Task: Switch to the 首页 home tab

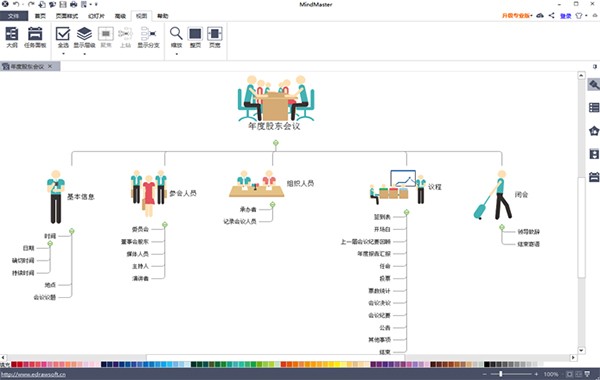Action: tap(40, 16)
